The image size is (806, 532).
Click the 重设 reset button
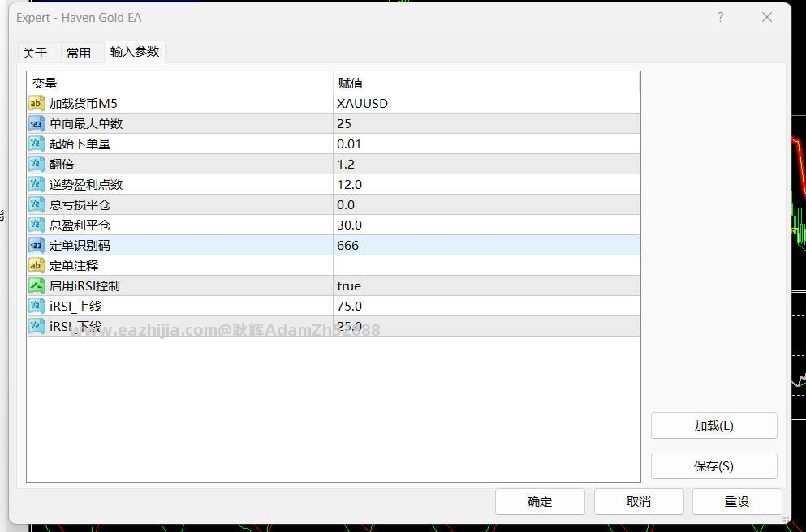[x=737, y=502]
